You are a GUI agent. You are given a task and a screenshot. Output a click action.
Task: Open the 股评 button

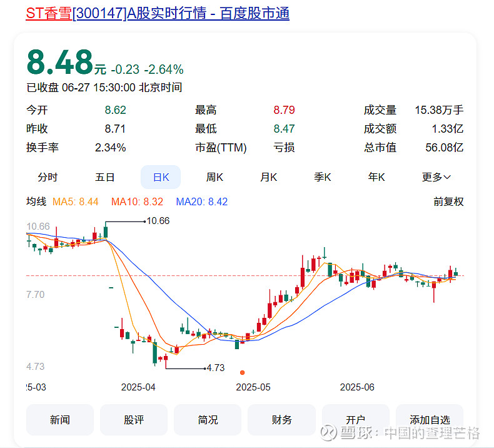(x=134, y=420)
